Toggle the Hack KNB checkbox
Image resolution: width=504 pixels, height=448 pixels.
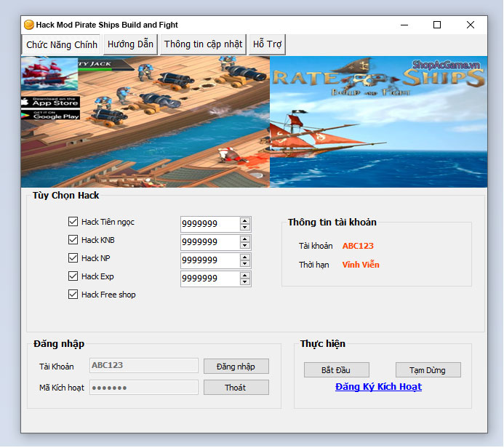(x=73, y=240)
